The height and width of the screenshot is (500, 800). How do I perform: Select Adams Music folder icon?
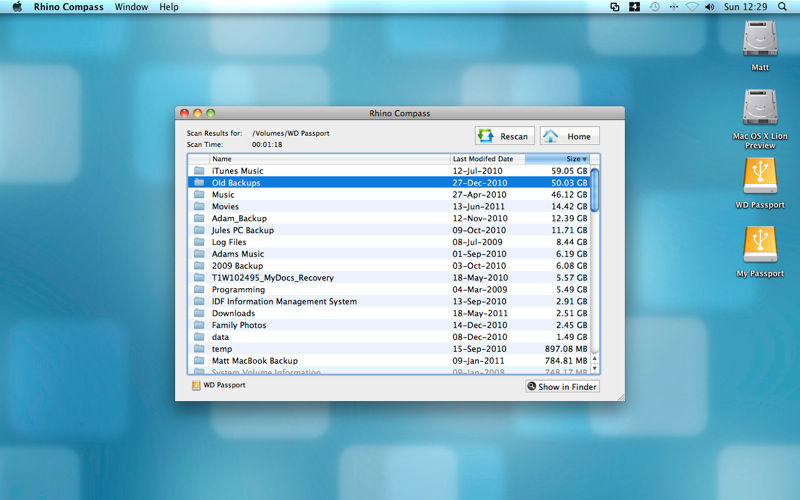pyautogui.click(x=199, y=254)
